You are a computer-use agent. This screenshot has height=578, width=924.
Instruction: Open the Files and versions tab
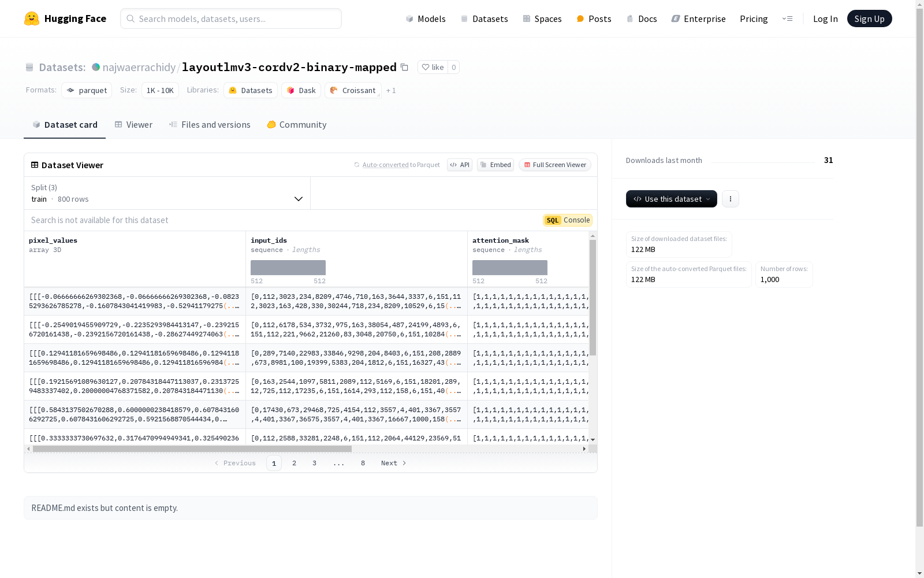(210, 124)
